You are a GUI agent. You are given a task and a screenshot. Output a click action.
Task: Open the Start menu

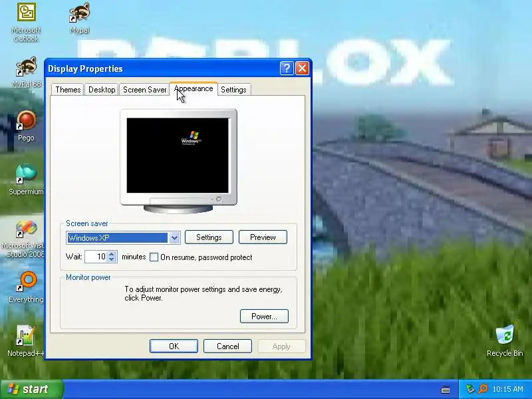31,389
